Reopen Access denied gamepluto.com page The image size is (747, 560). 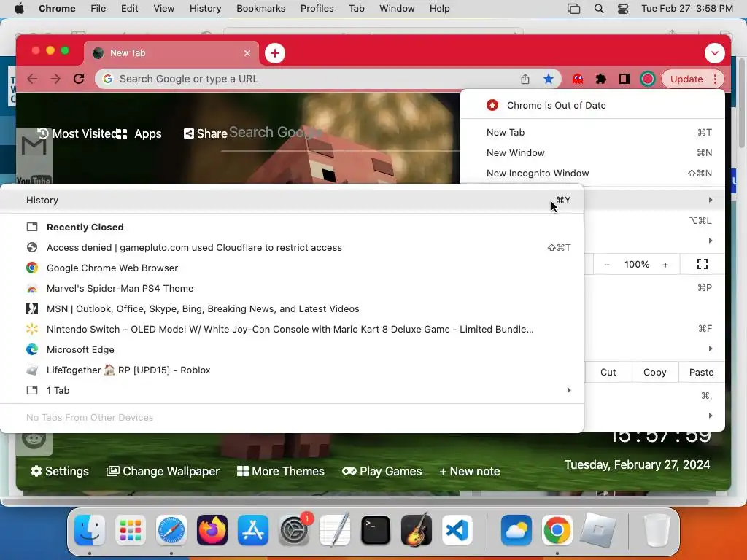pos(292,248)
